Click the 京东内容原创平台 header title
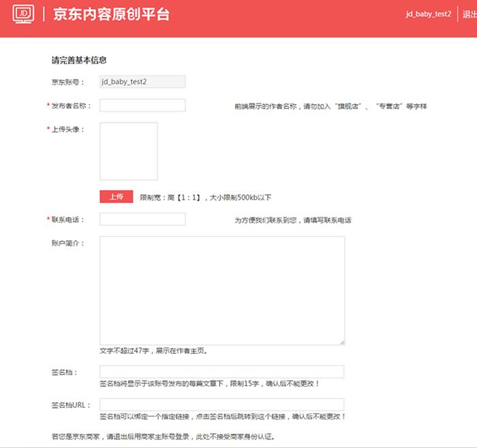The image size is (477, 448). 111,14
